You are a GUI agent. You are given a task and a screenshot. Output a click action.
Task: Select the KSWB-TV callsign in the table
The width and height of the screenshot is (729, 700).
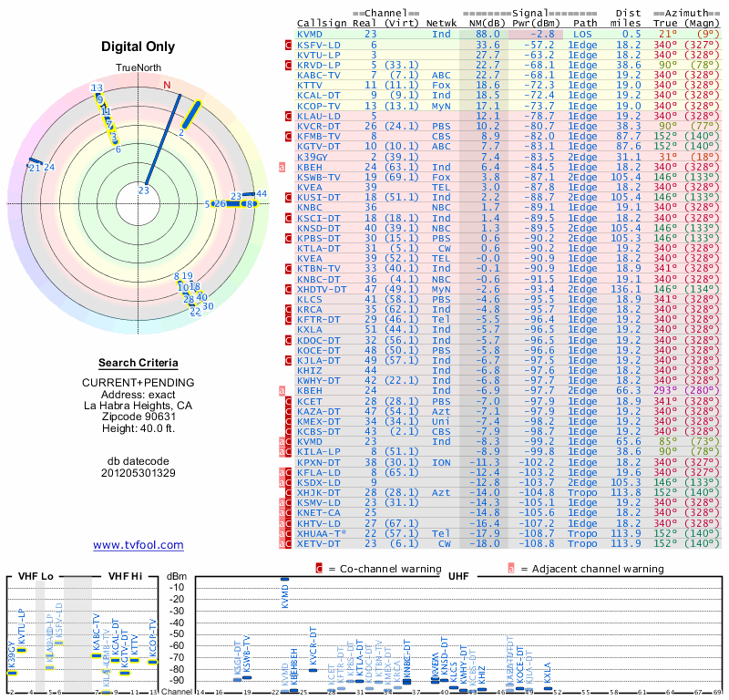point(318,177)
